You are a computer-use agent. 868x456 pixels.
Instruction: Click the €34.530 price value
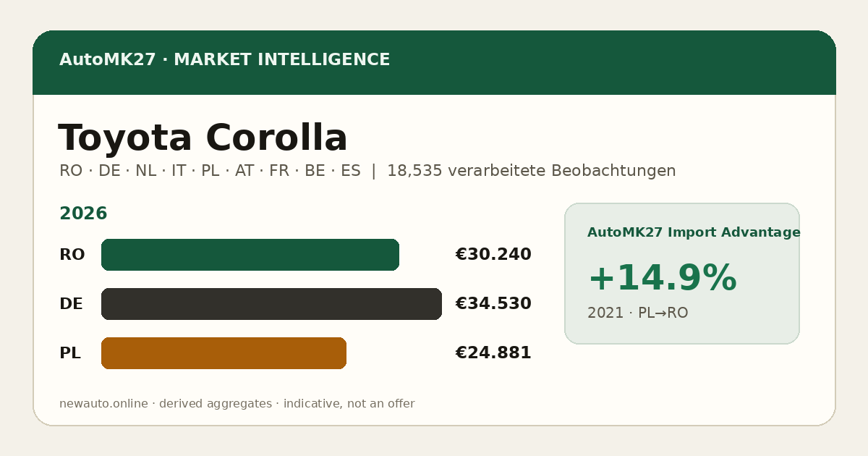click(493, 304)
